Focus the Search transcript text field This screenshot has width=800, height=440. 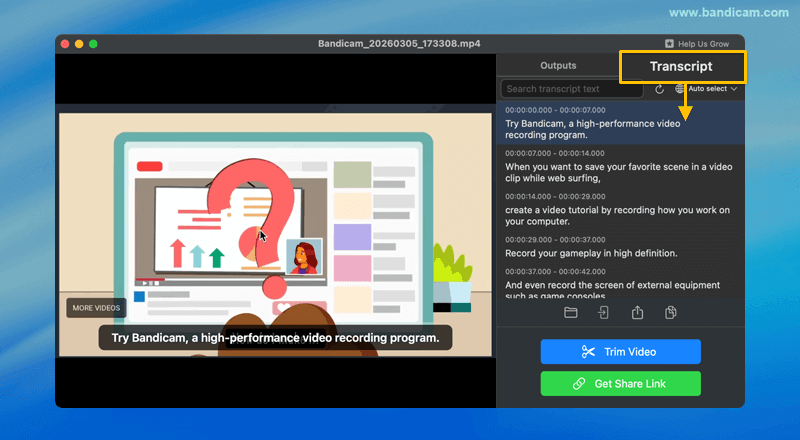coord(574,89)
